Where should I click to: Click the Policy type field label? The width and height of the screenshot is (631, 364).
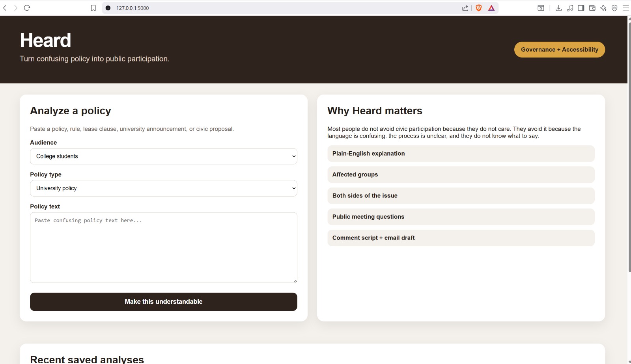tap(46, 175)
